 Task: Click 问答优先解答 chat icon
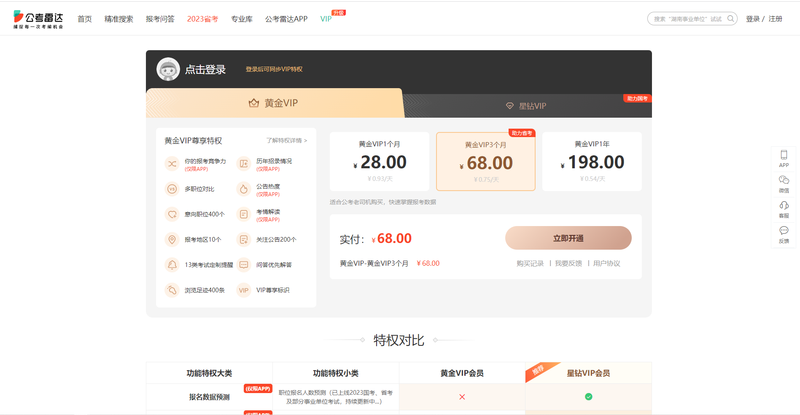click(244, 265)
